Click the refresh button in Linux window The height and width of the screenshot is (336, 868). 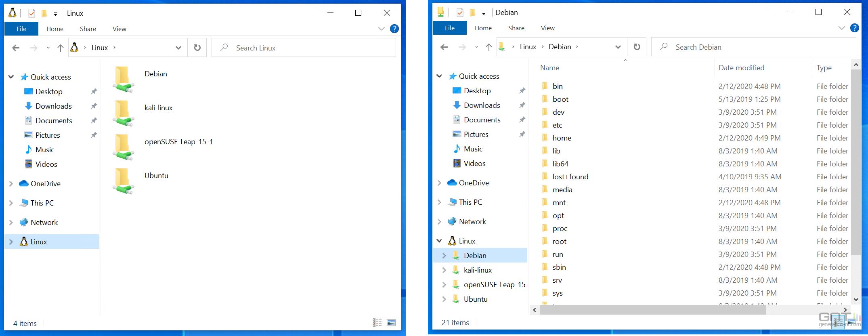(x=197, y=48)
